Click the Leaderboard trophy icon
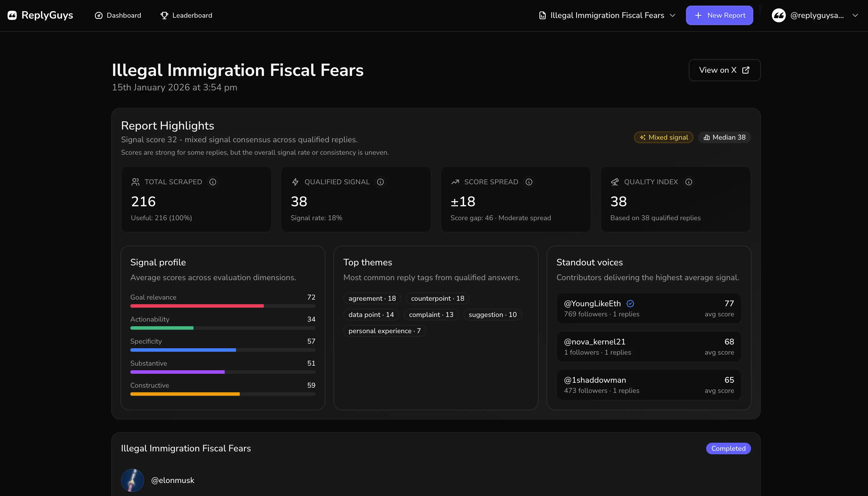The height and width of the screenshot is (496, 868). [164, 15]
